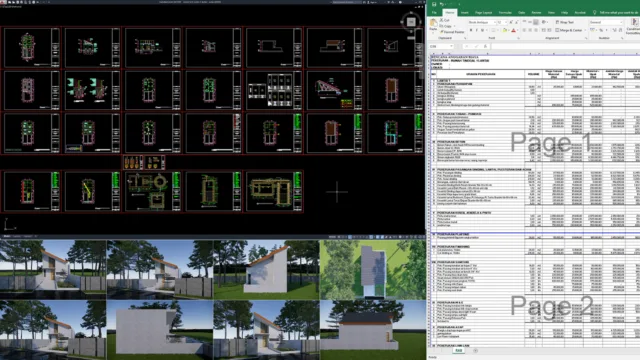Viewport: 640px width, 360px height.
Task: Click the Decrease Indent icon
Action: [543, 30]
